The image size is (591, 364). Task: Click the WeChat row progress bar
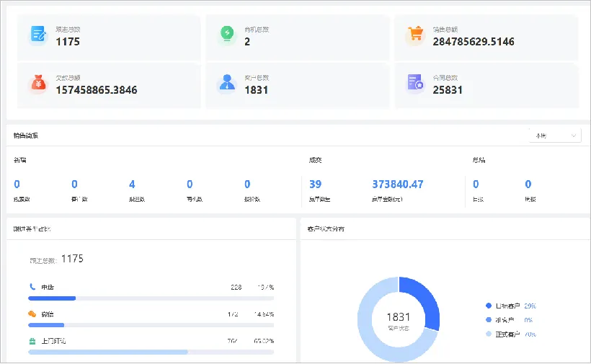pos(151,325)
